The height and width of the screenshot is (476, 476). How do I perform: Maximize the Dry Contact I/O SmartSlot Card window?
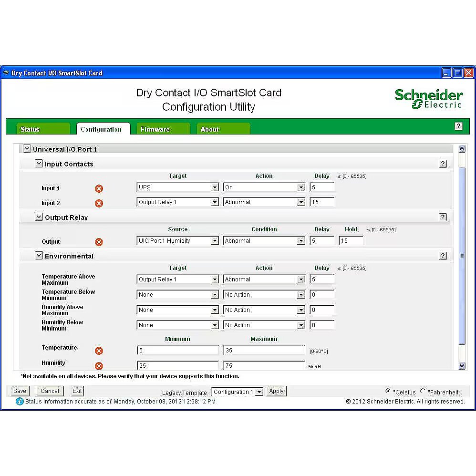[457, 73]
